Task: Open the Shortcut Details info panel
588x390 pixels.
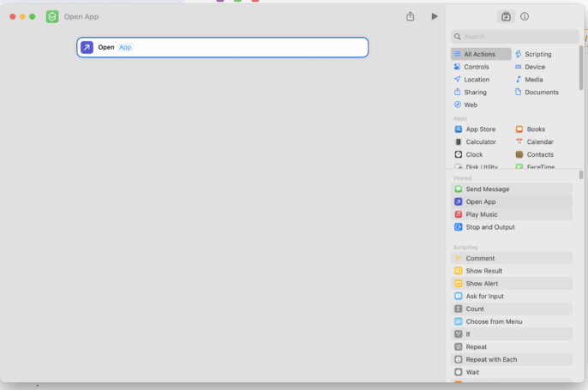Action: coord(525,16)
